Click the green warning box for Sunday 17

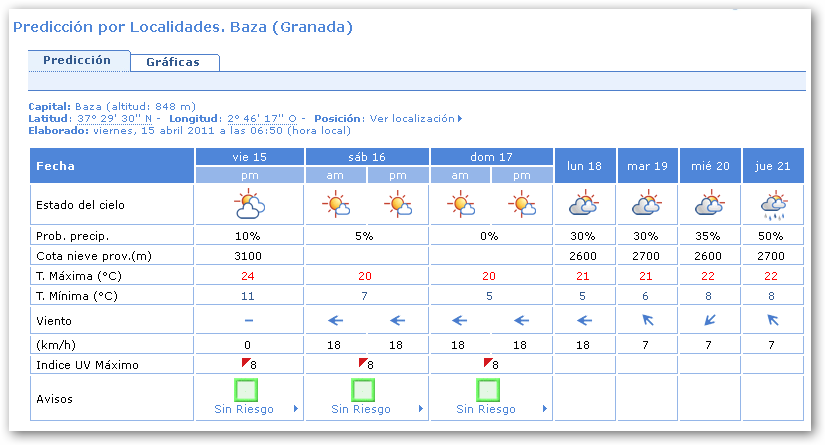click(x=489, y=389)
